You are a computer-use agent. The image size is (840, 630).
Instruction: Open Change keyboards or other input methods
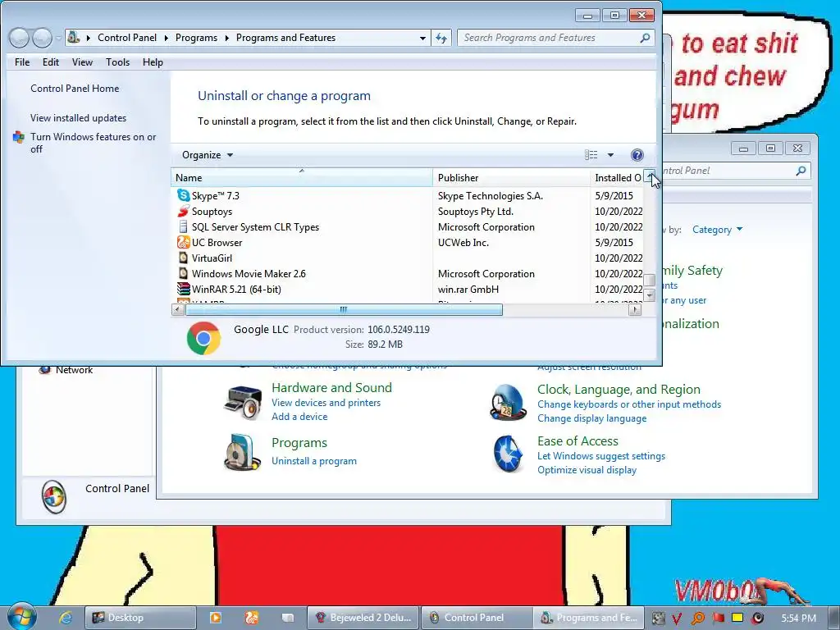(x=629, y=404)
